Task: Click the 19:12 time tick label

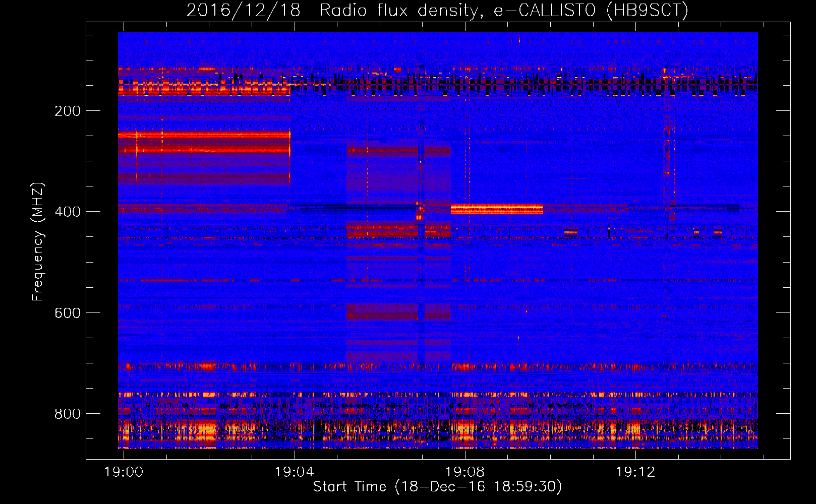Action: click(x=635, y=472)
